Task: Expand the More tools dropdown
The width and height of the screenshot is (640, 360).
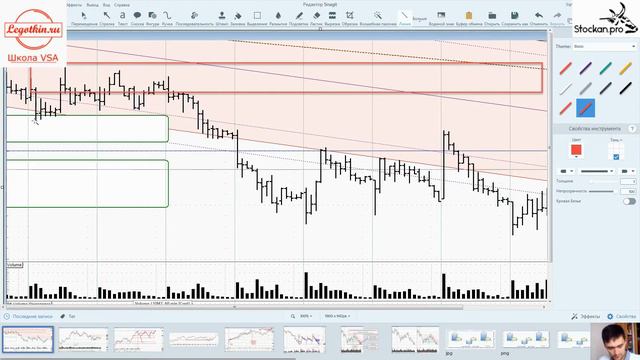Action: pyautogui.click(x=419, y=19)
